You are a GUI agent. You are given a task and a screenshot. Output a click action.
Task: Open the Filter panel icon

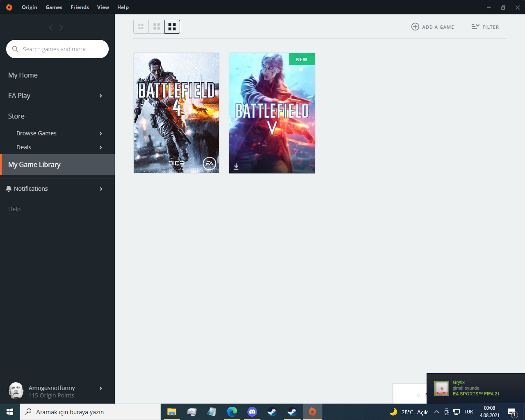pyautogui.click(x=475, y=27)
